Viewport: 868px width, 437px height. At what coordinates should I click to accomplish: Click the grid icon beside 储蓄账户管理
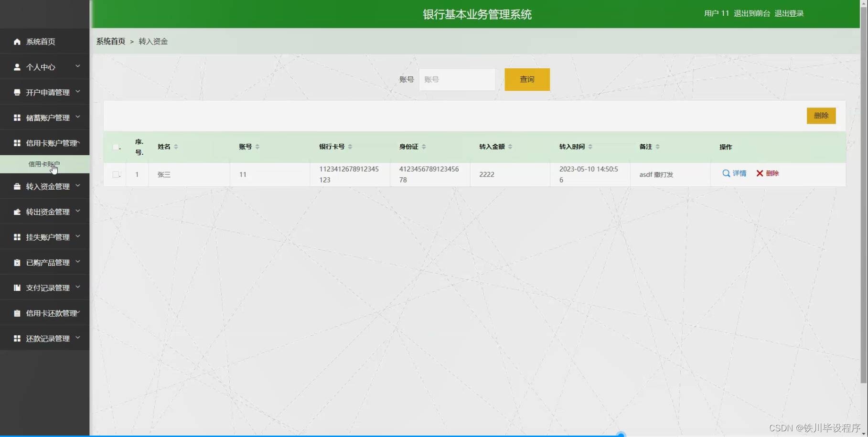pos(17,117)
